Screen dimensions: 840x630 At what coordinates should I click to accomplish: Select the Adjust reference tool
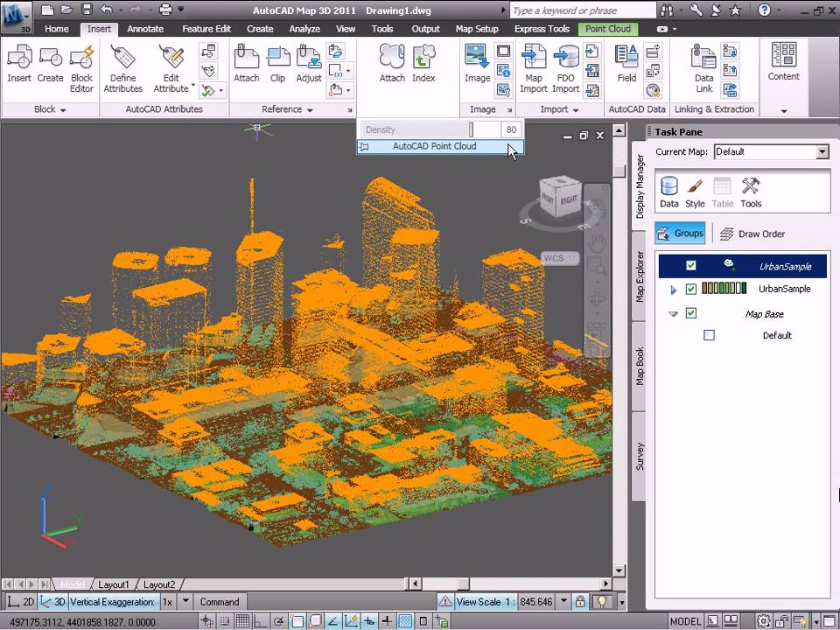point(309,64)
